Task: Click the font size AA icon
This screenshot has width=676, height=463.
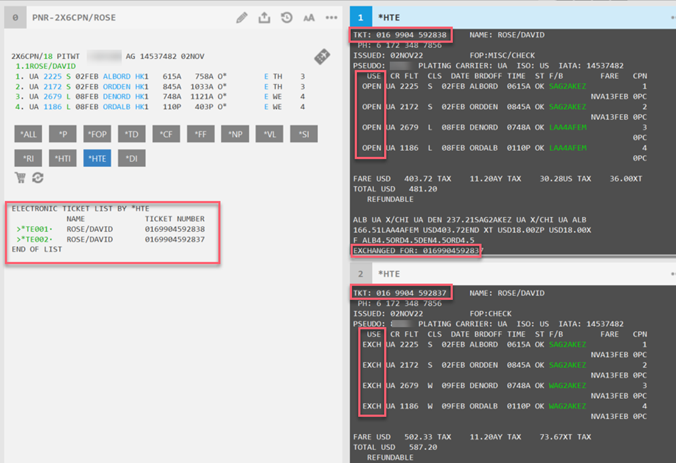Action: pos(309,18)
